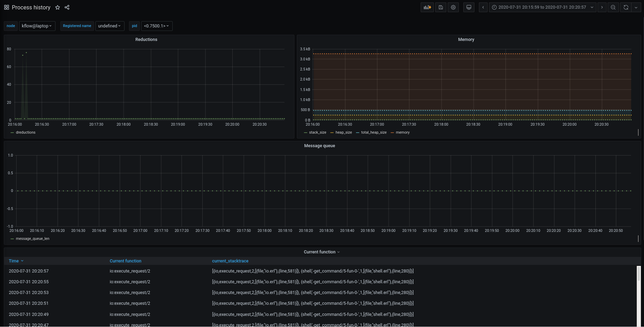Click io:execute_request/2 in 20:20:57 row
644x327 pixels.
pyautogui.click(x=130, y=271)
